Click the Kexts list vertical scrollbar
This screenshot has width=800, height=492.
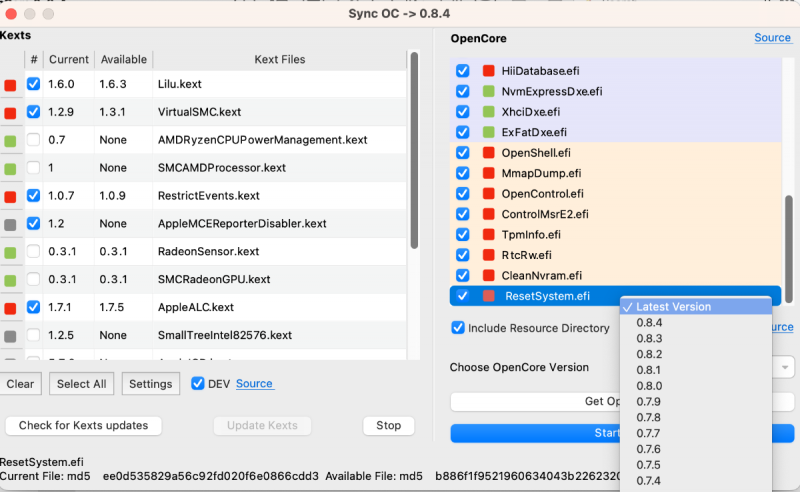pyautogui.click(x=414, y=150)
